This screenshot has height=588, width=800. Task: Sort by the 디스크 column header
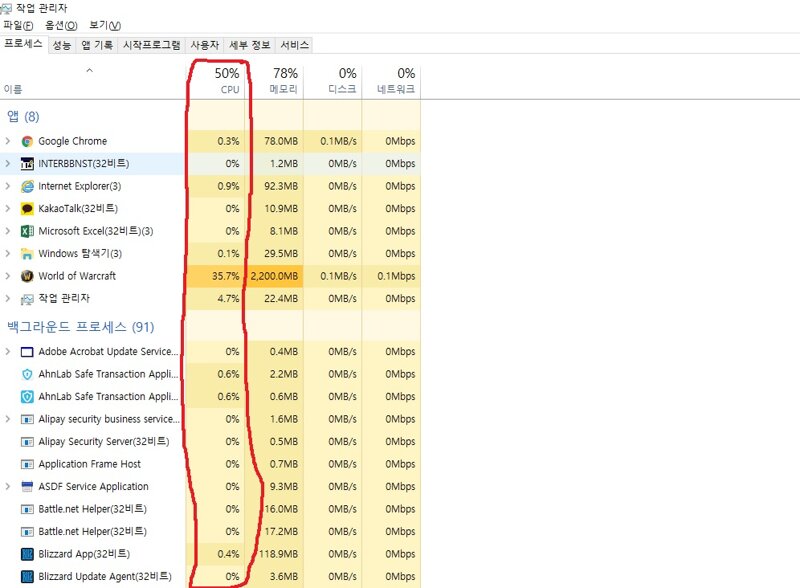(333, 81)
